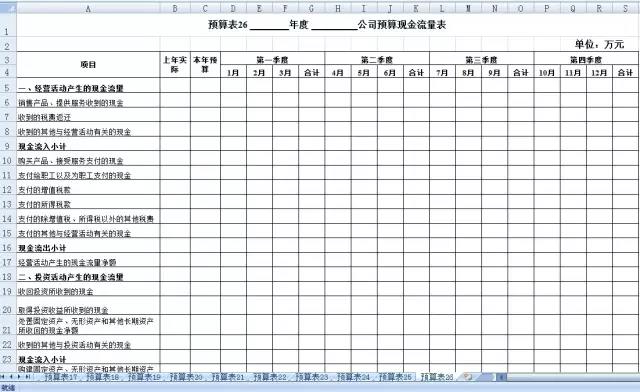Click the Select All corner button
Viewport: 640px width, 392px height.
pos(8,8)
